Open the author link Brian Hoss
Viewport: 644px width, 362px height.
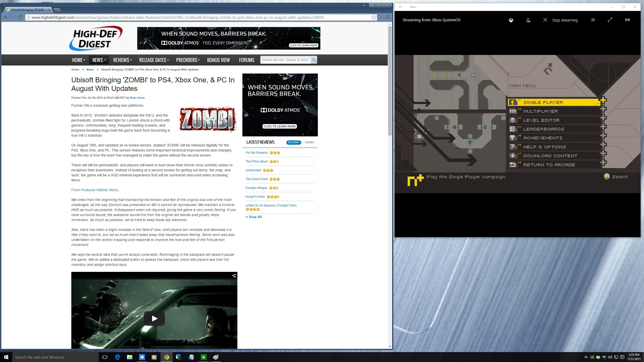(137, 98)
